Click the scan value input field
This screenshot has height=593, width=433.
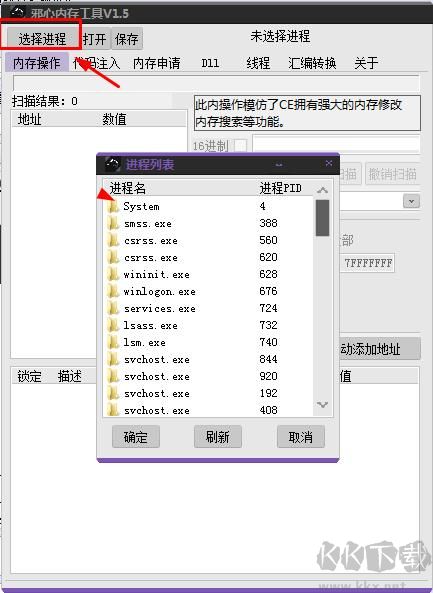pos(336,144)
